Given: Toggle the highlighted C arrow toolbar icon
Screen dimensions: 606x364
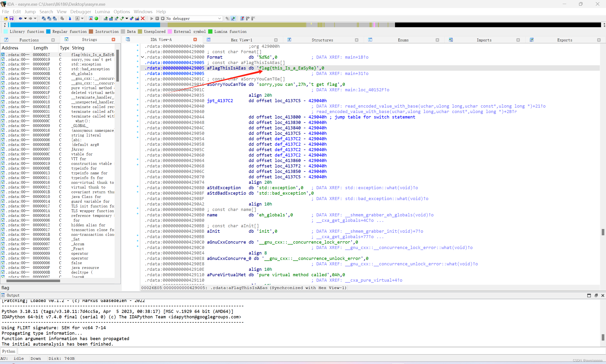Looking at the screenshot, I should [233, 18].
